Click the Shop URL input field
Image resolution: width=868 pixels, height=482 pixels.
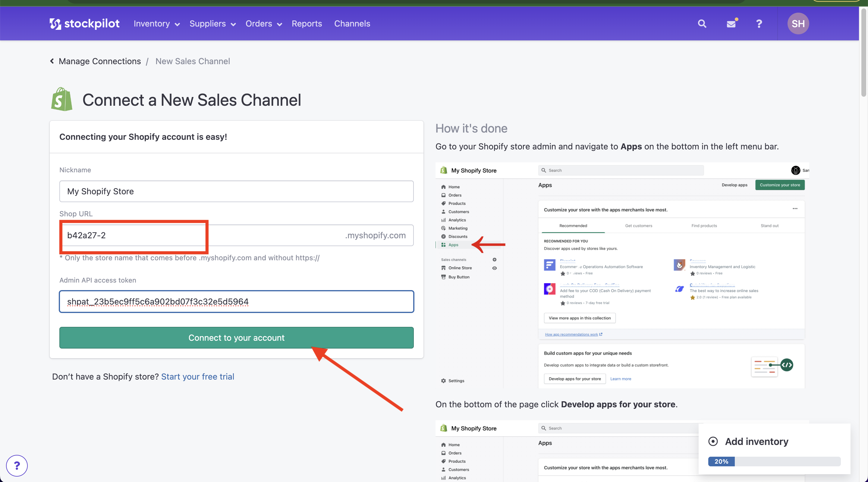236,236
